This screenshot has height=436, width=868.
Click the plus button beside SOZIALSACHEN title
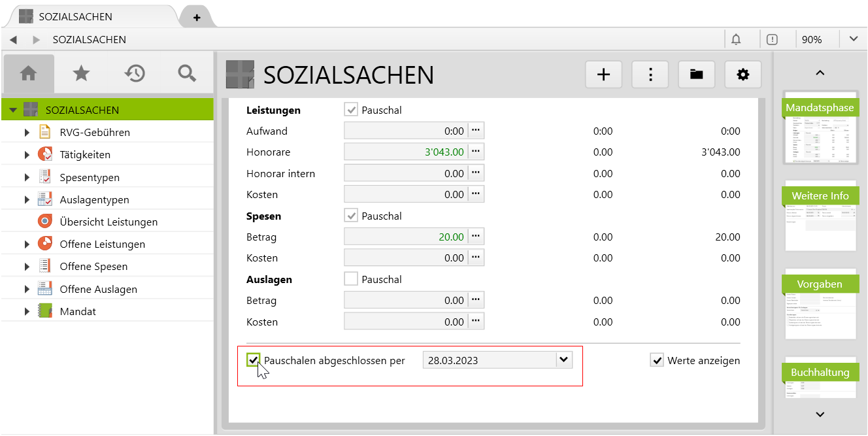click(603, 75)
